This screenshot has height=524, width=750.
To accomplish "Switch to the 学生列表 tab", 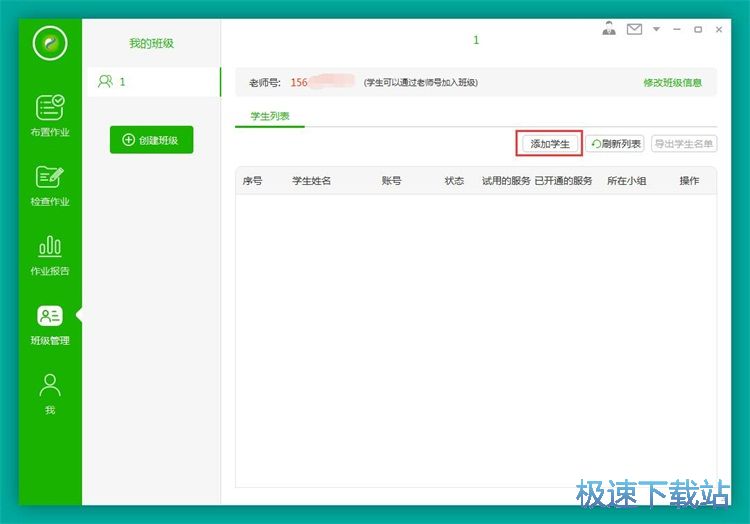I will [x=270, y=117].
